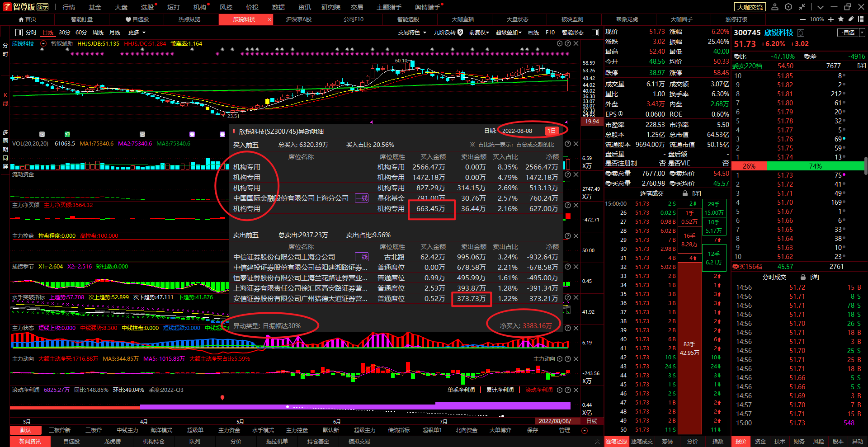Click the date field 2022-08-08

[x=517, y=131]
